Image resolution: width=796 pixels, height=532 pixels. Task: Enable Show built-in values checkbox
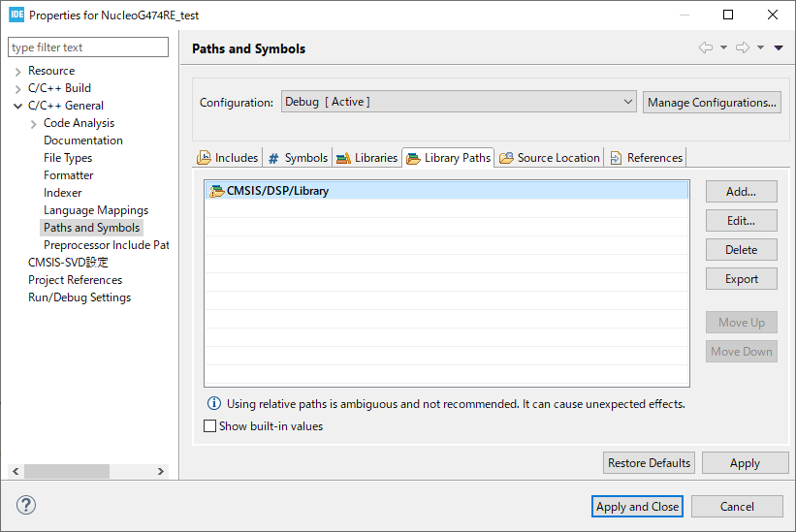click(210, 426)
